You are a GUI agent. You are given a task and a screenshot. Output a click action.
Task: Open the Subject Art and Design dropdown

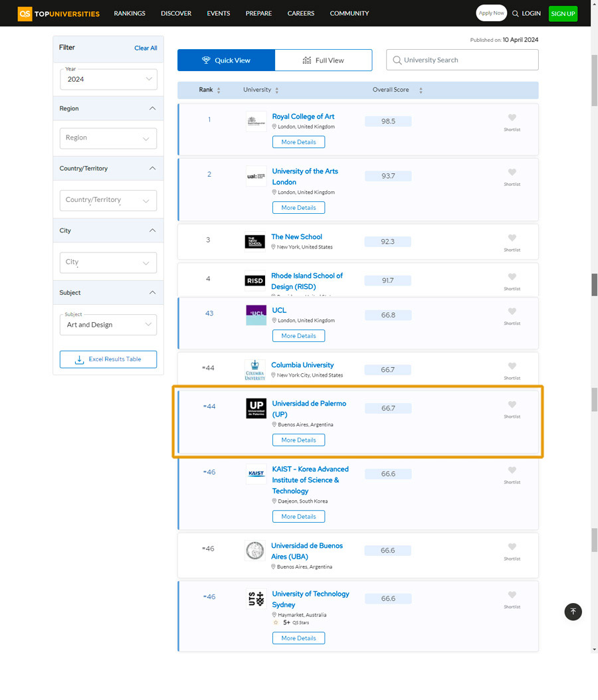point(108,325)
